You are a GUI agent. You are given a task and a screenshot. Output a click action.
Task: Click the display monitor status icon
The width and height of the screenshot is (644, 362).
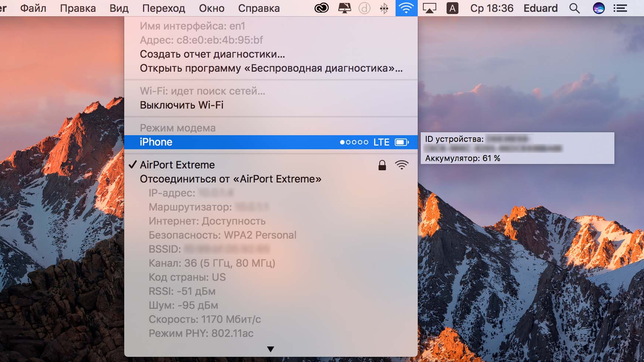345,8
